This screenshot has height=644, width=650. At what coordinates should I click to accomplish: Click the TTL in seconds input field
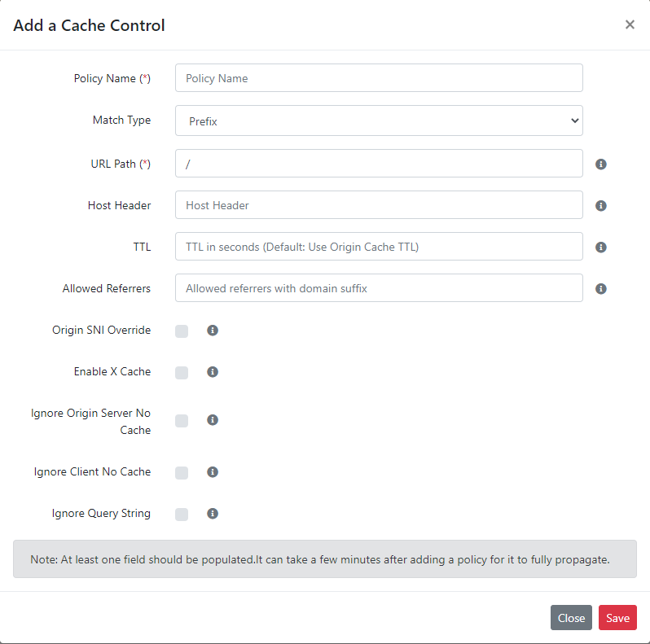(379, 246)
